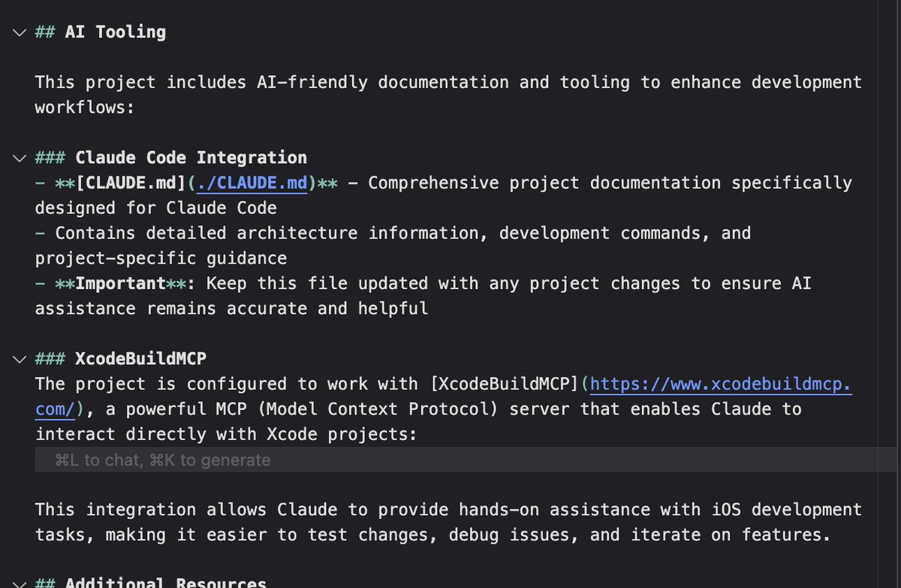Click the word 'workflows:' on the second paragraph line
The height and width of the screenshot is (588, 901).
85,108
